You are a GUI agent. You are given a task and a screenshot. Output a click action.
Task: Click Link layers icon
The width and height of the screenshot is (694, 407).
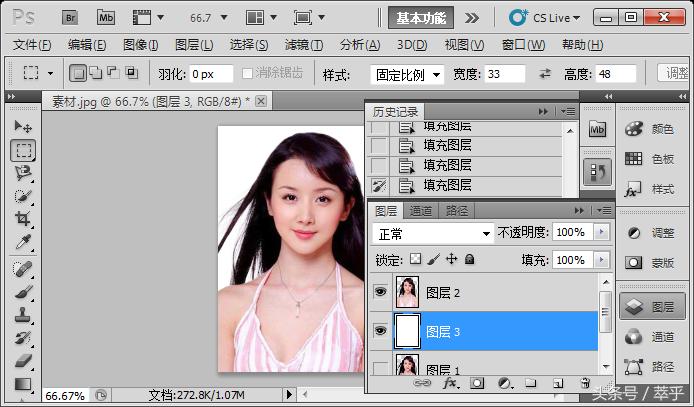(421, 383)
